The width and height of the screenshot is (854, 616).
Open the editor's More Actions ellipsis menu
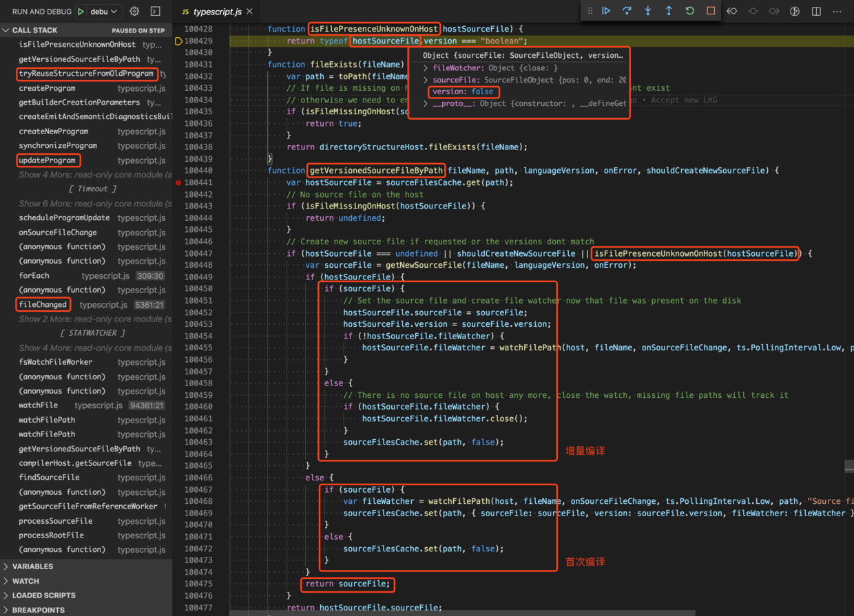tap(837, 11)
